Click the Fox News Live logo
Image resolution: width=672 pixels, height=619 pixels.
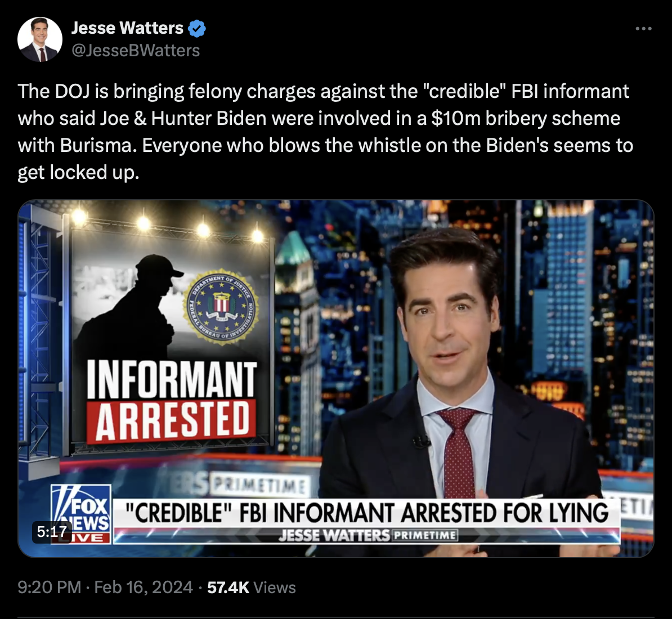pyautogui.click(x=81, y=514)
